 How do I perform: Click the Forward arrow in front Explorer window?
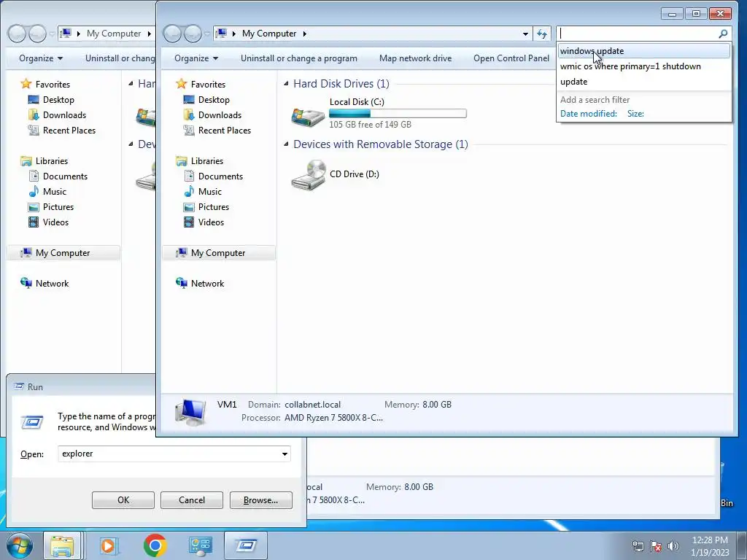tap(193, 34)
